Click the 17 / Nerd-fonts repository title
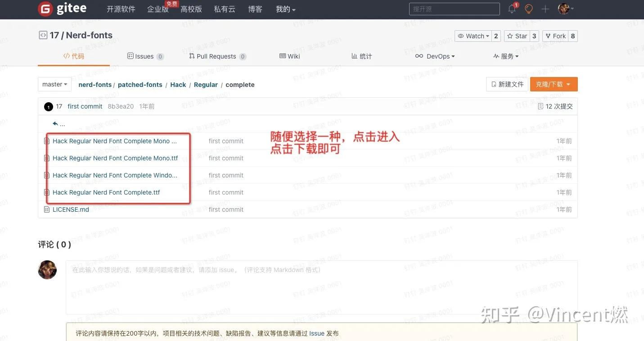 (81, 35)
